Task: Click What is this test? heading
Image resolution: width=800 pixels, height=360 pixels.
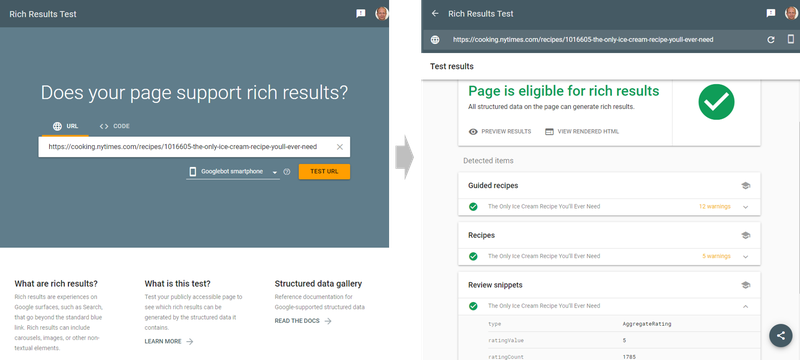Action: coord(178,284)
